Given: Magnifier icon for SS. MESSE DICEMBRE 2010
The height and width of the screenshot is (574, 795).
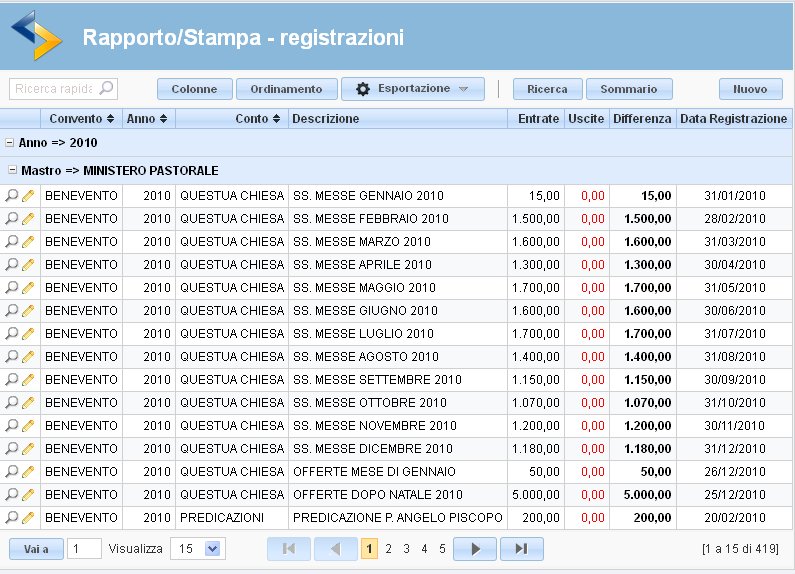Looking at the screenshot, I should point(11,448).
